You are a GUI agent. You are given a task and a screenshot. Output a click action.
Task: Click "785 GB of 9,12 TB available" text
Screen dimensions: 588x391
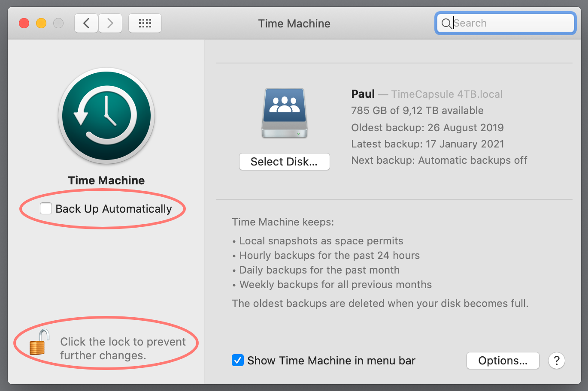click(x=417, y=111)
